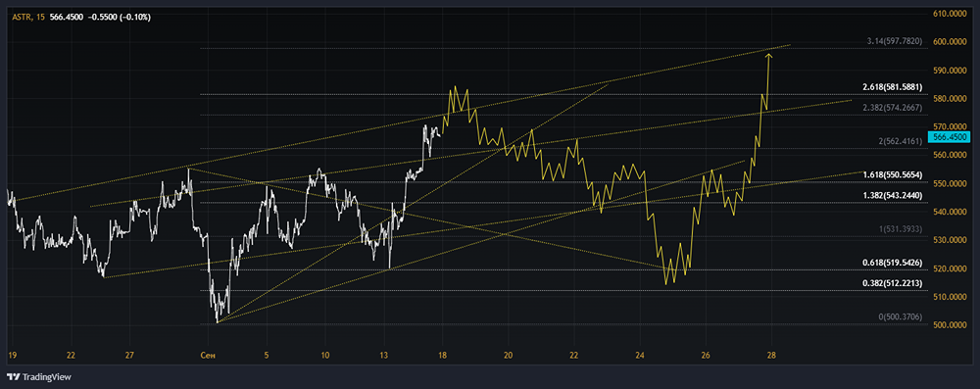Screen dimensions: 980x389
Task: Select the current price tag 566.4500
Action: pyautogui.click(x=950, y=136)
